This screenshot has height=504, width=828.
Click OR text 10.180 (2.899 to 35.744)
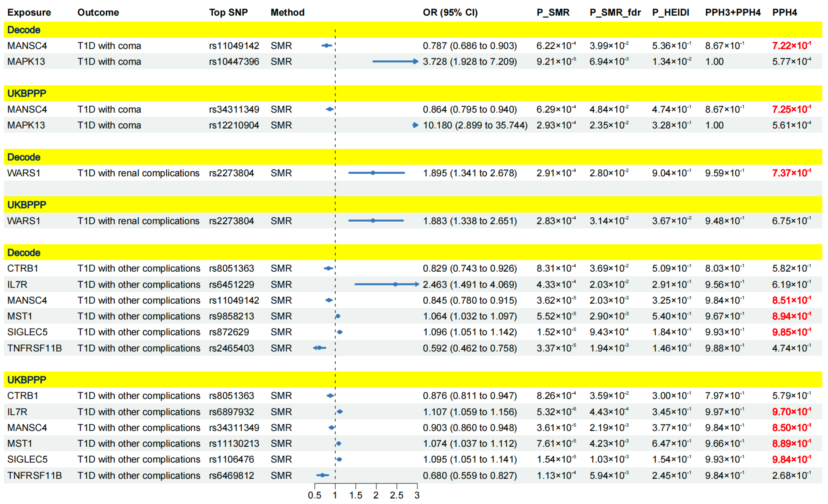pyautogui.click(x=475, y=125)
